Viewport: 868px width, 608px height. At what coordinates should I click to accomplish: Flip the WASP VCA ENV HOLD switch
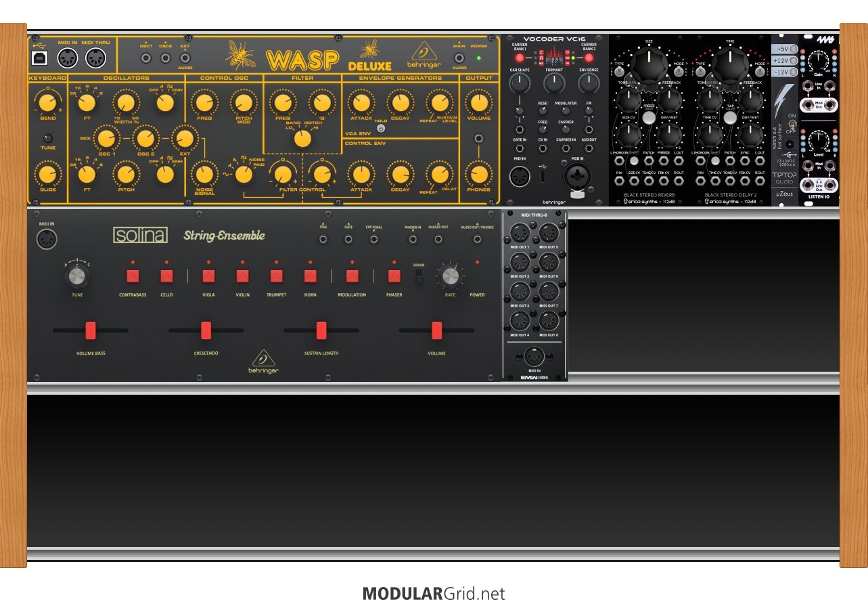[x=381, y=128]
